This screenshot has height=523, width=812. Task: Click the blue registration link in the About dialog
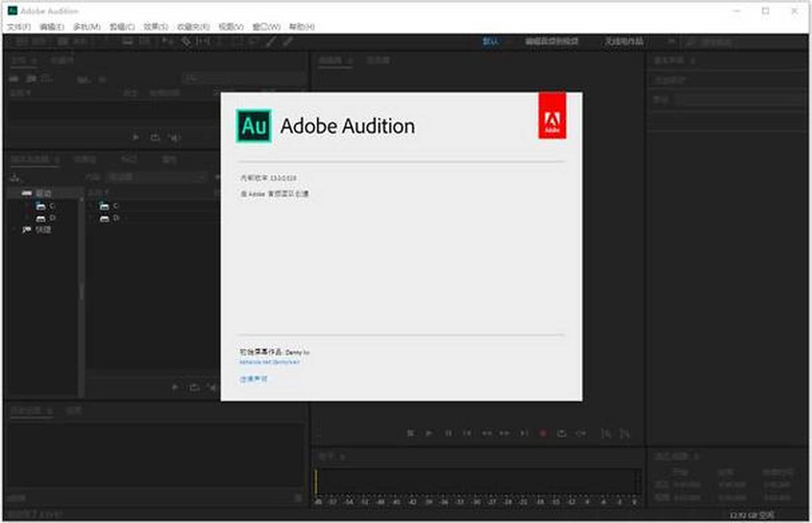point(271,361)
